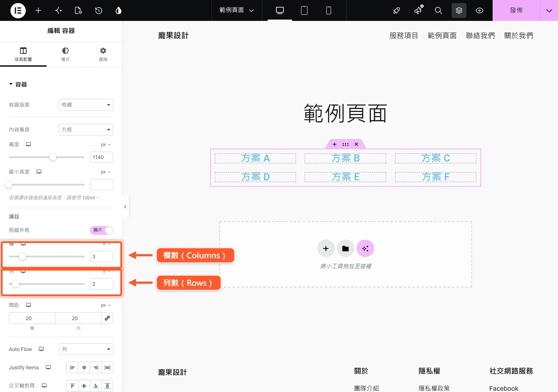This screenshot has width=558, height=392.
Task: Select the 方案 A grid item
Action: click(x=255, y=158)
